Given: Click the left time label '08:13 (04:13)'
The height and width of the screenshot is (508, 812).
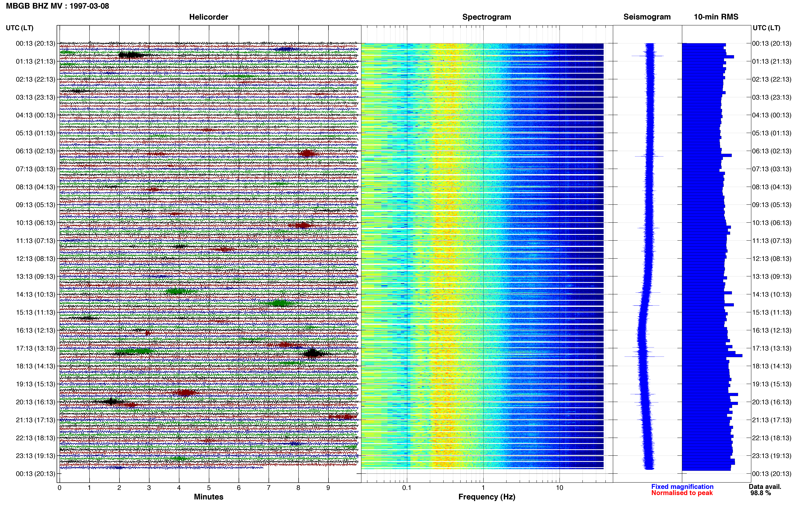Looking at the screenshot, I should 36,187.
